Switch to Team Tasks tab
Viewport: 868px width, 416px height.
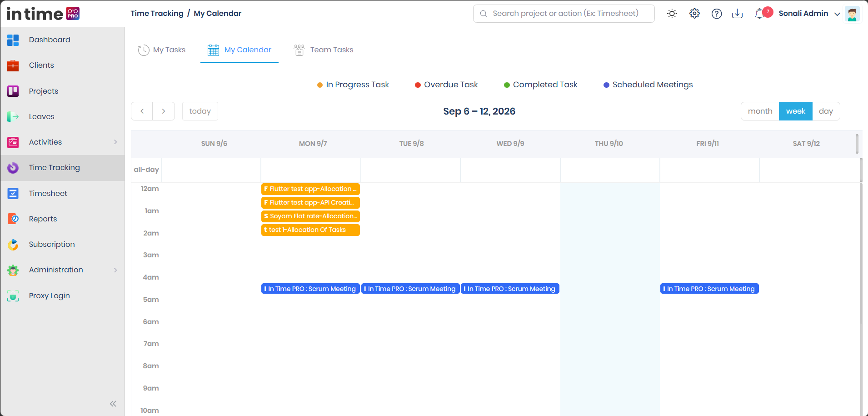(324, 50)
